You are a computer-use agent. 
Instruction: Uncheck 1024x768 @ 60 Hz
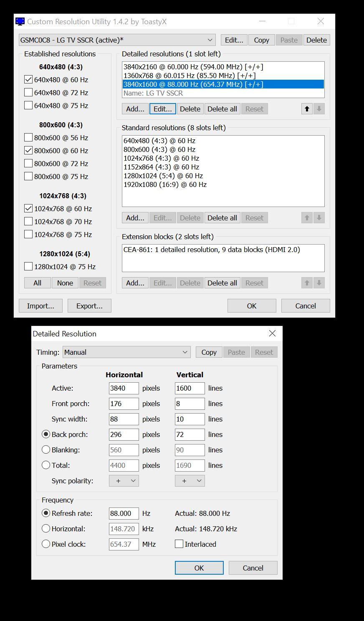pos(28,209)
